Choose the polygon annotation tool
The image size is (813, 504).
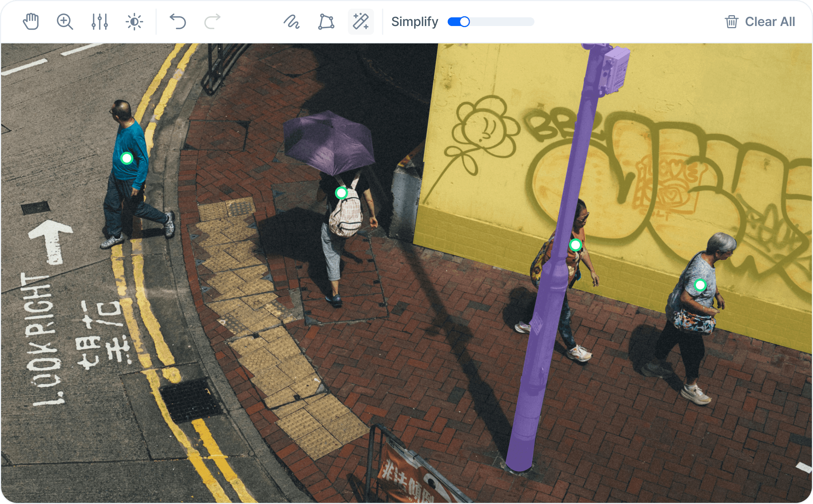pos(326,22)
